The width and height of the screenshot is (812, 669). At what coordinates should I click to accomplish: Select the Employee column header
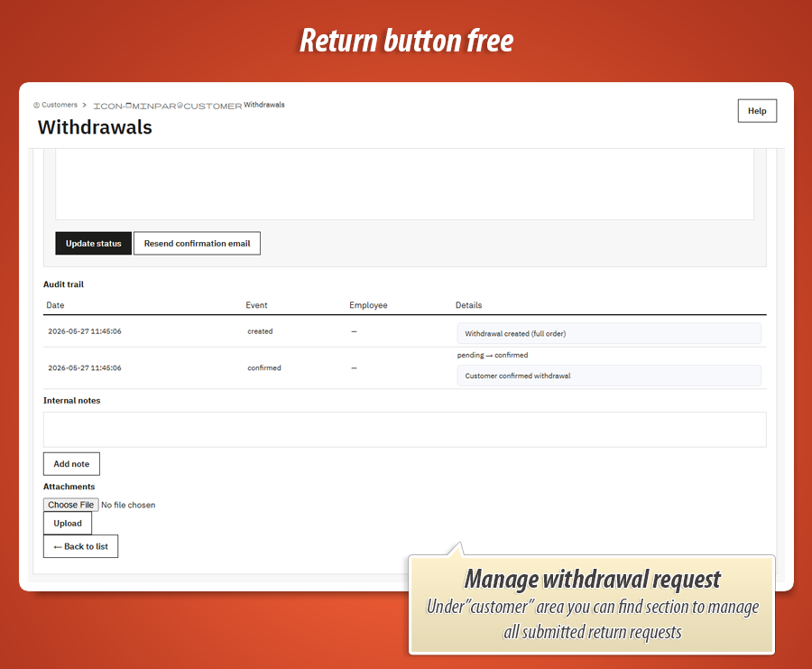368,305
